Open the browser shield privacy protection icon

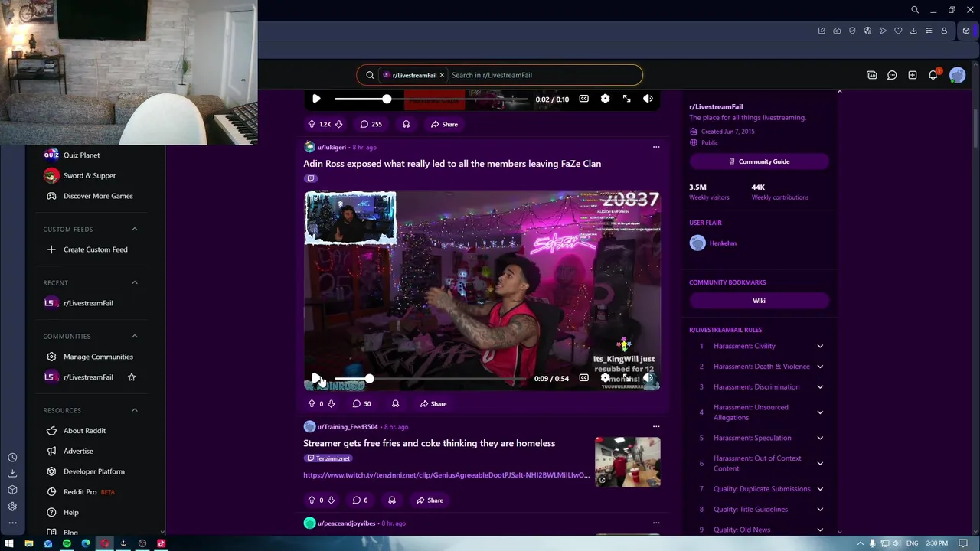click(x=852, y=31)
